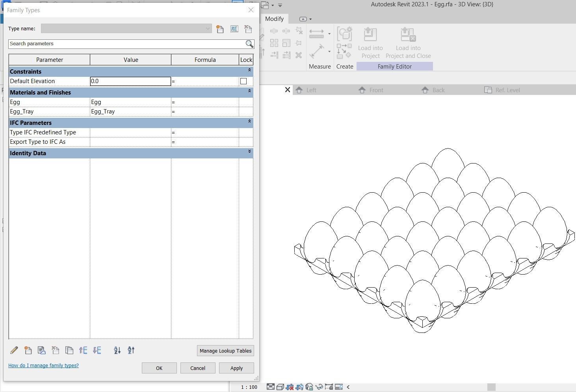The height and width of the screenshot is (392, 576).
Task: Click the Move Parameter Down icon
Action: 97,350
